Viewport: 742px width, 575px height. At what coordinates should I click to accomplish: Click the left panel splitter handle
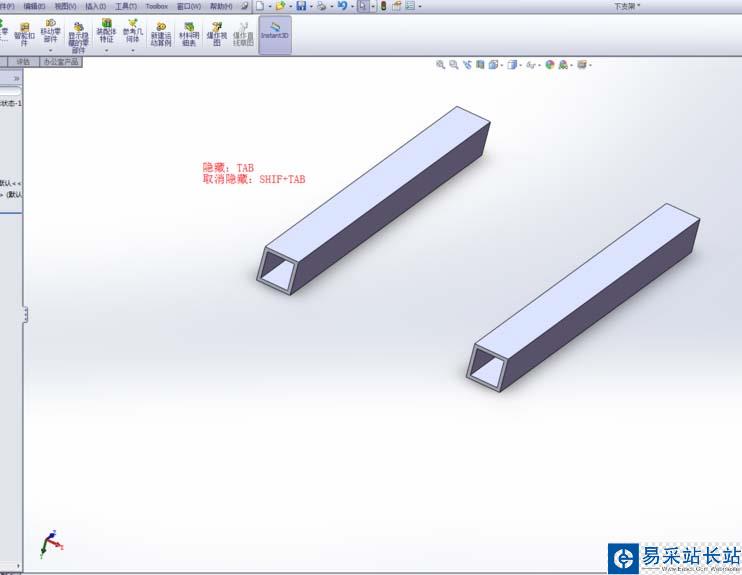pos(26,315)
